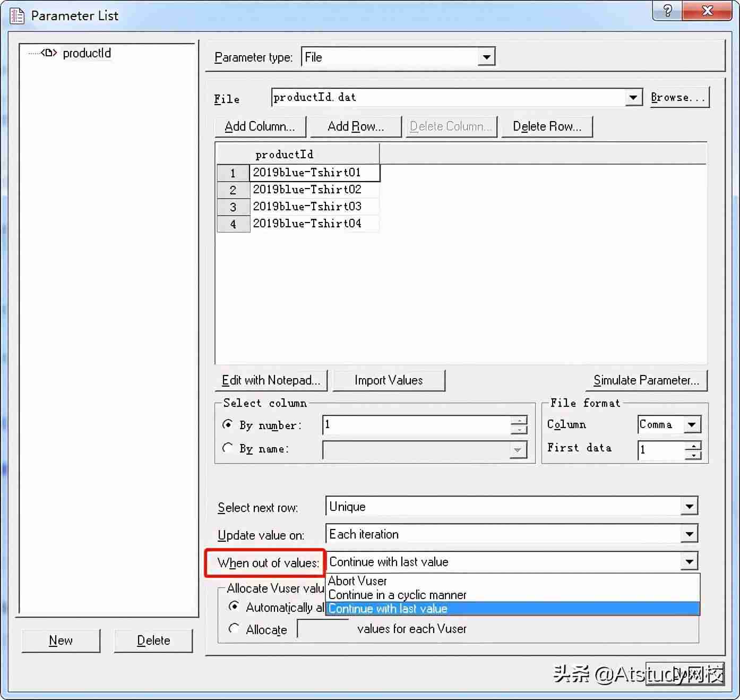Open Parameter type dropdown
Viewport: 740px width, 700px height.
point(486,57)
